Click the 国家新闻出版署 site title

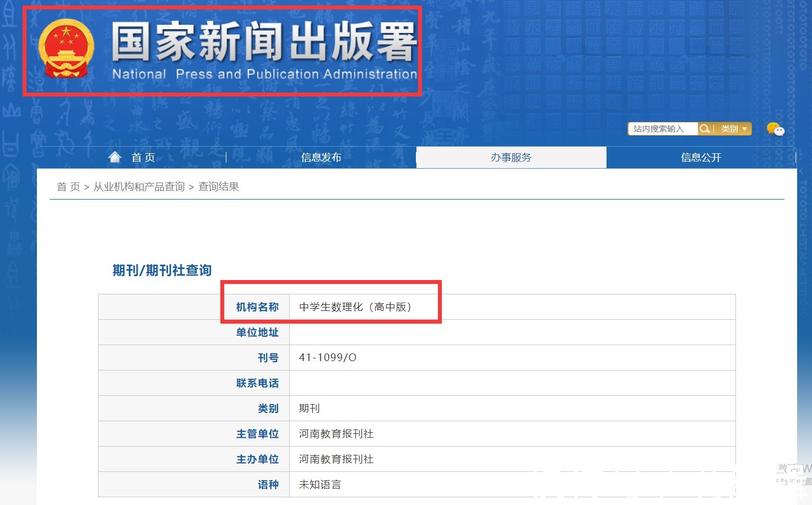coord(263,41)
